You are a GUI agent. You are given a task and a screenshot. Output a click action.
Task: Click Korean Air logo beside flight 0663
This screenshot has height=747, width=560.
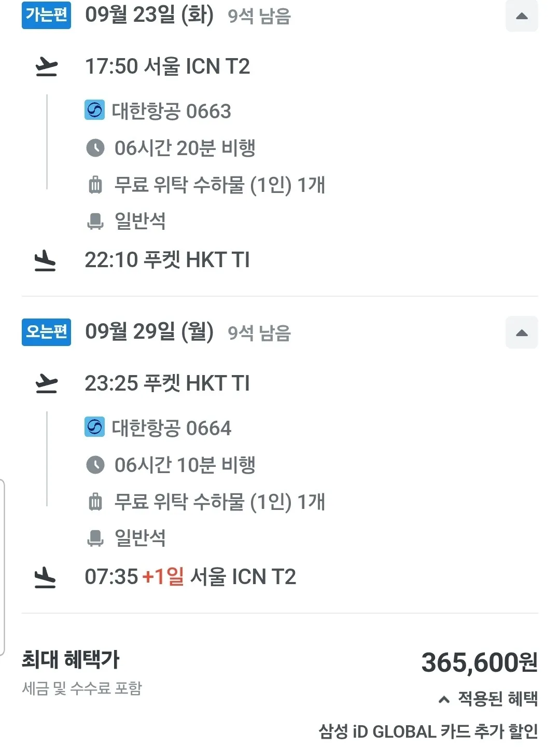[94, 110]
